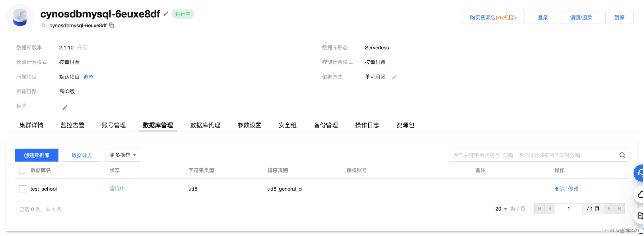The width and height of the screenshot is (644, 236).
Task: Click the utf8 charset cell
Action: coord(193,189)
